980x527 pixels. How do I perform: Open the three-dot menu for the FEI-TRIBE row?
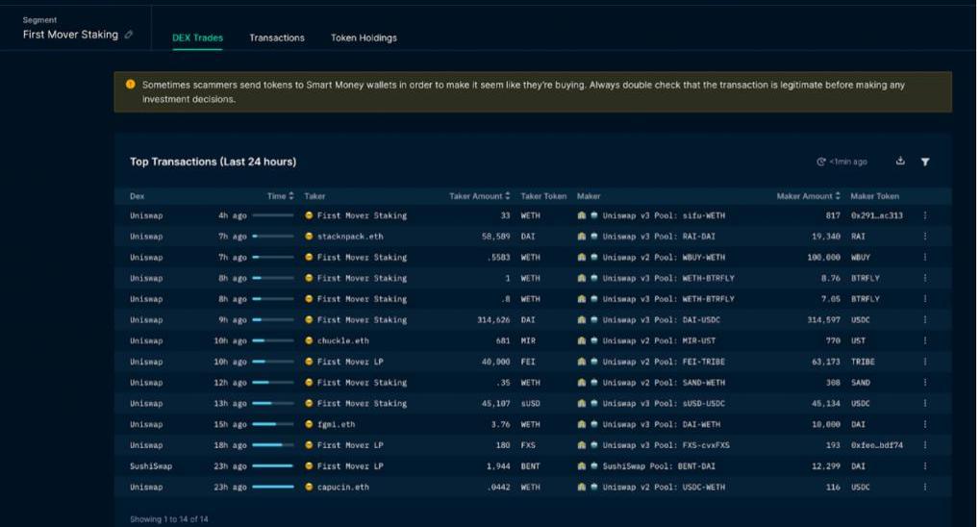(925, 362)
